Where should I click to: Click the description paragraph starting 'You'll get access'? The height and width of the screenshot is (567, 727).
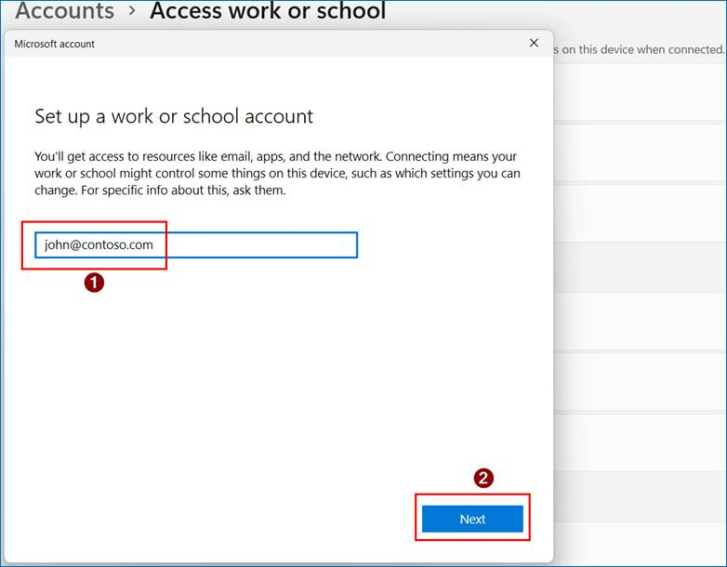click(277, 173)
